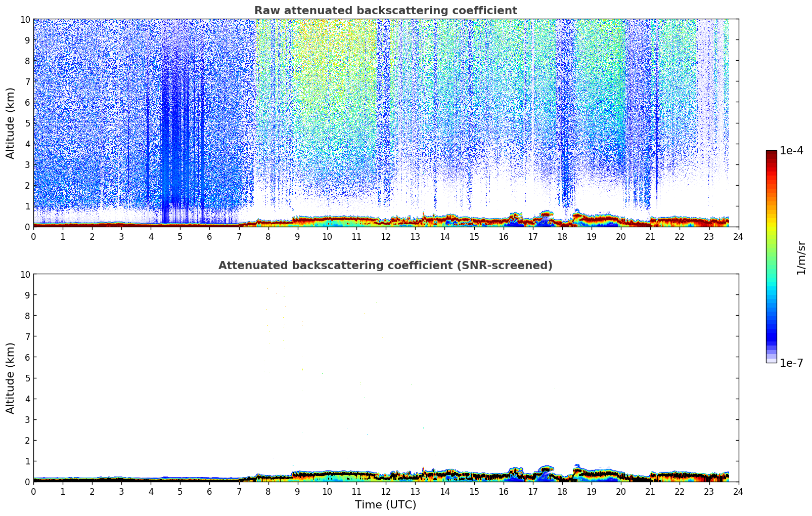Viewport: 812px width, 516px height.
Task: Click the color bar scale
Action: pos(771,256)
